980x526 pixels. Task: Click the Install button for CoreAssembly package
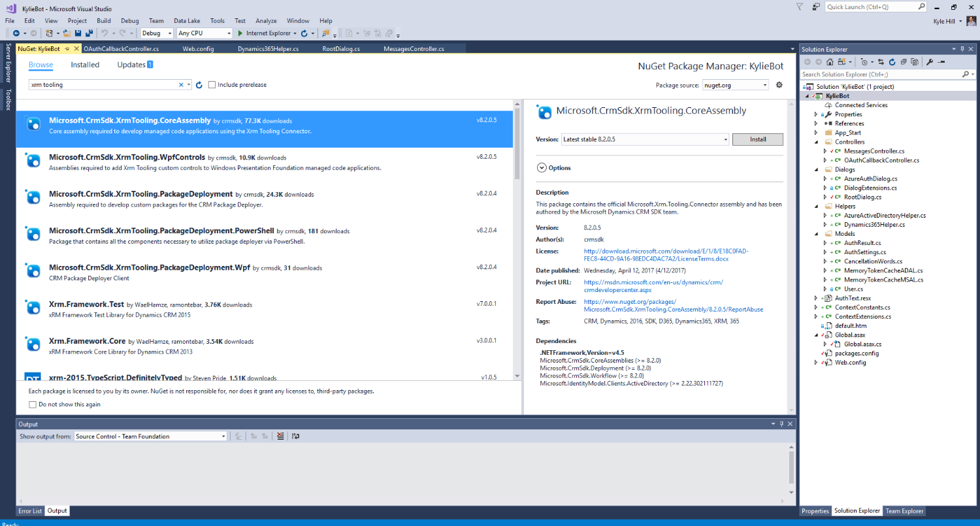click(757, 139)
